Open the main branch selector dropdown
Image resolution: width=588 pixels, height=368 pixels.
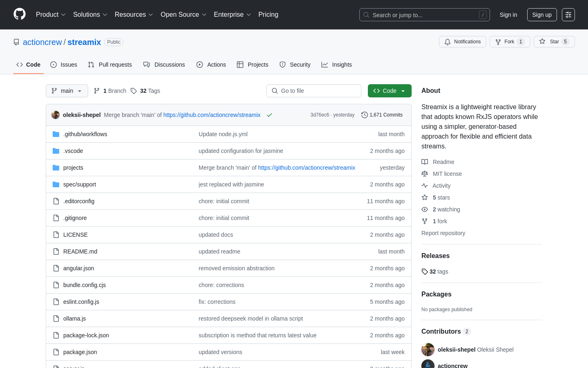point(67,91)
